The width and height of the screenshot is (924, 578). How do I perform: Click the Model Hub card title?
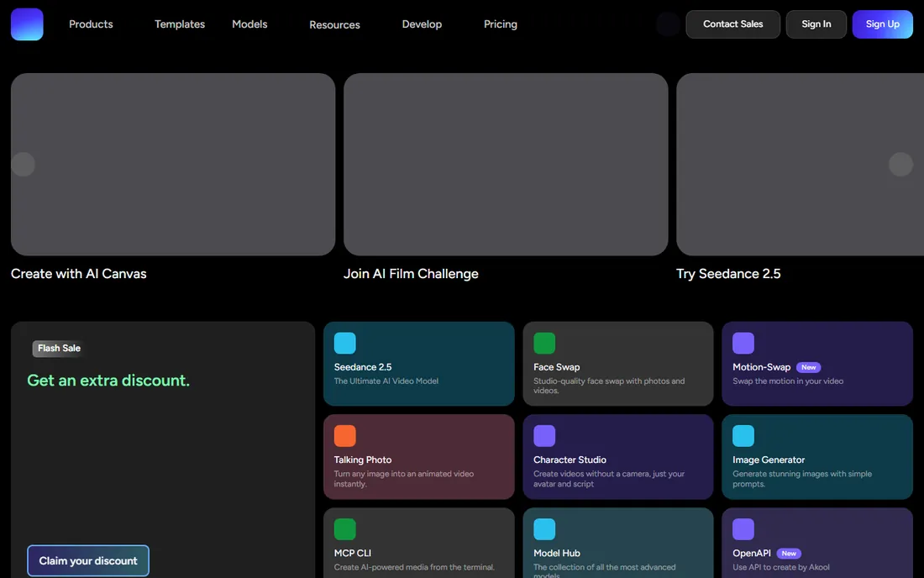tap(556, 553)
